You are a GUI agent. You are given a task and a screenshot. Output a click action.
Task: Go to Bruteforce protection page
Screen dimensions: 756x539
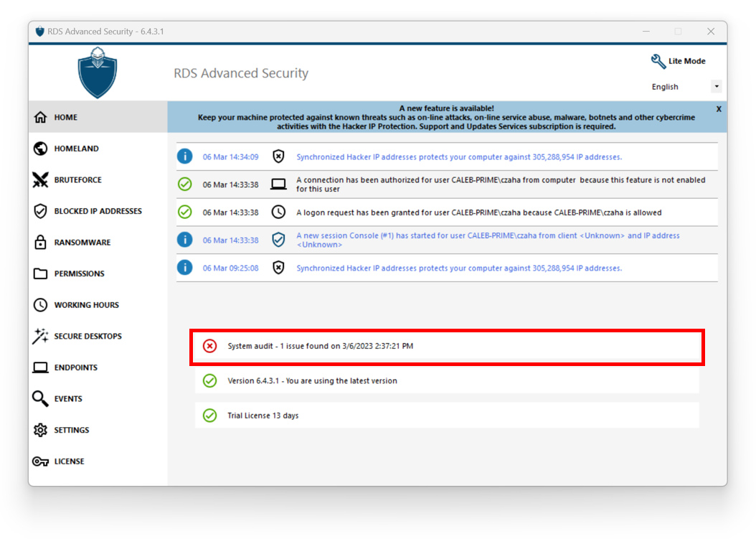click(x=98, y=180)
